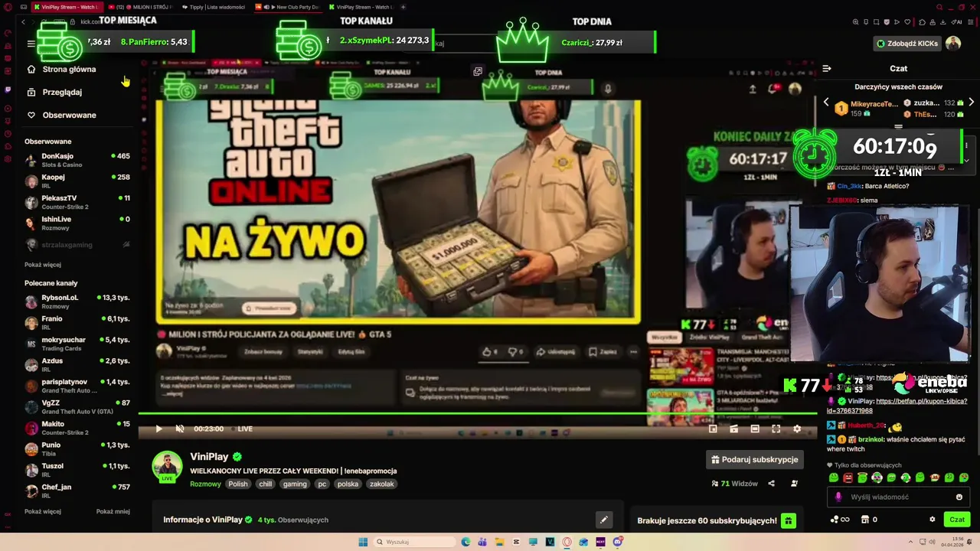Image resolution: width=980 pixels, height=551 pixels.
Task: Expand recommended channels with Pokaż więcej
Action: click(43, 511)
